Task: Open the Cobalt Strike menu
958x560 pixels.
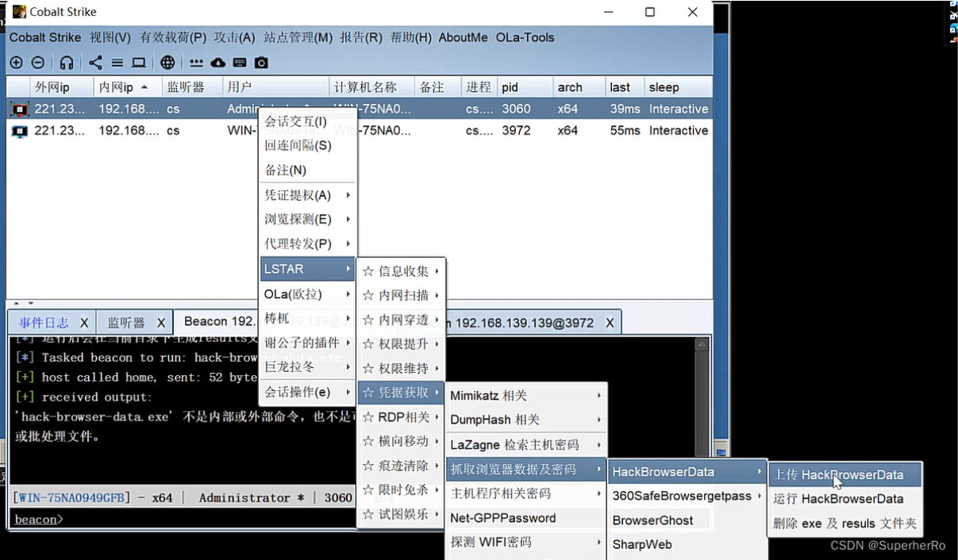Action: click(x=45, y=37)
